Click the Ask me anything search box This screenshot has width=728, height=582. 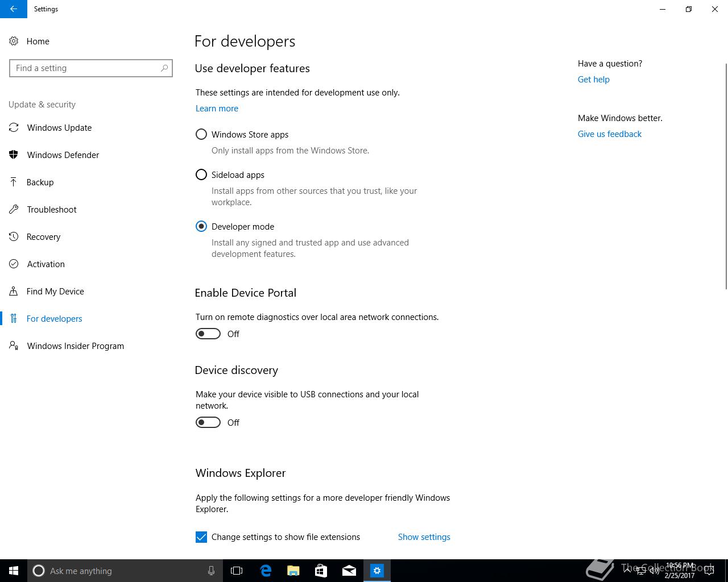125,571
